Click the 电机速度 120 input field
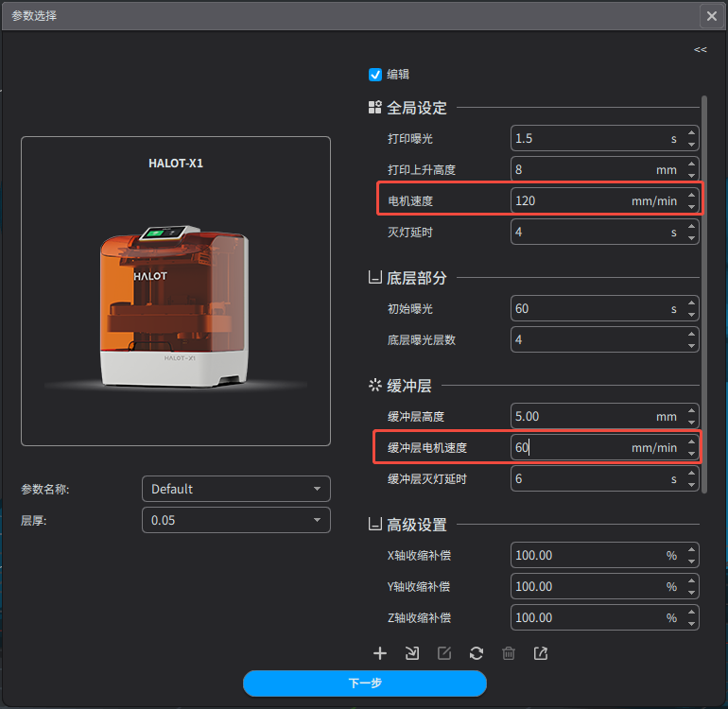The height and width of the screenshot is (709, 728). (x=604, y=200)
